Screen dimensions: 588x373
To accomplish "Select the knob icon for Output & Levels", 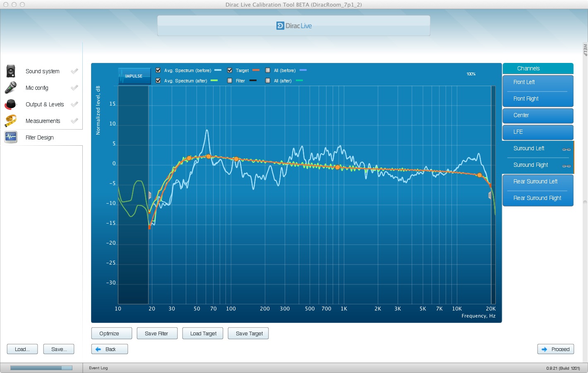I will click(11, 104).
